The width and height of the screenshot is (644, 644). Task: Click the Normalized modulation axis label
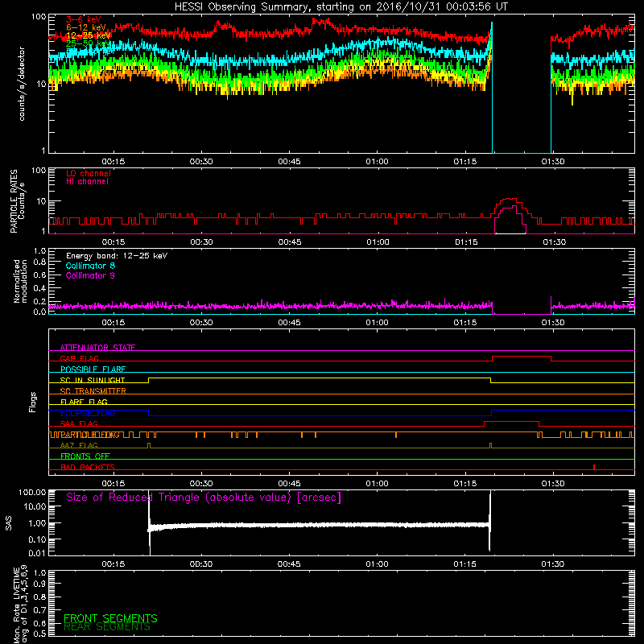(x=20, y=281)
